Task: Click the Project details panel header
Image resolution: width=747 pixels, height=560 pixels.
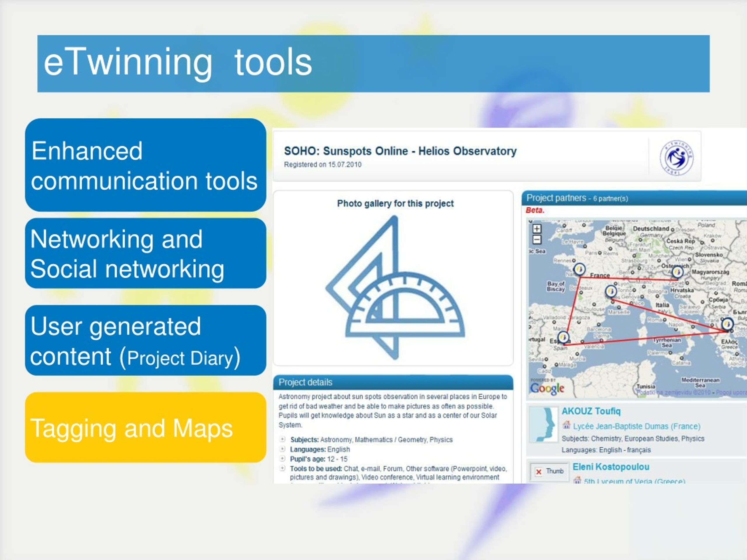Action: click(x=393, y=382)
